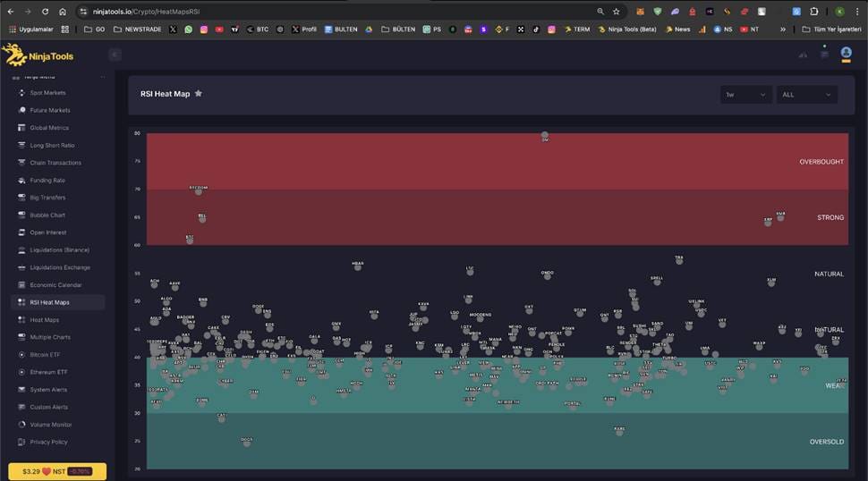Open Ninja Tools (Beta) bookmark
868x481 pixels.
click(x=627, y=30)
